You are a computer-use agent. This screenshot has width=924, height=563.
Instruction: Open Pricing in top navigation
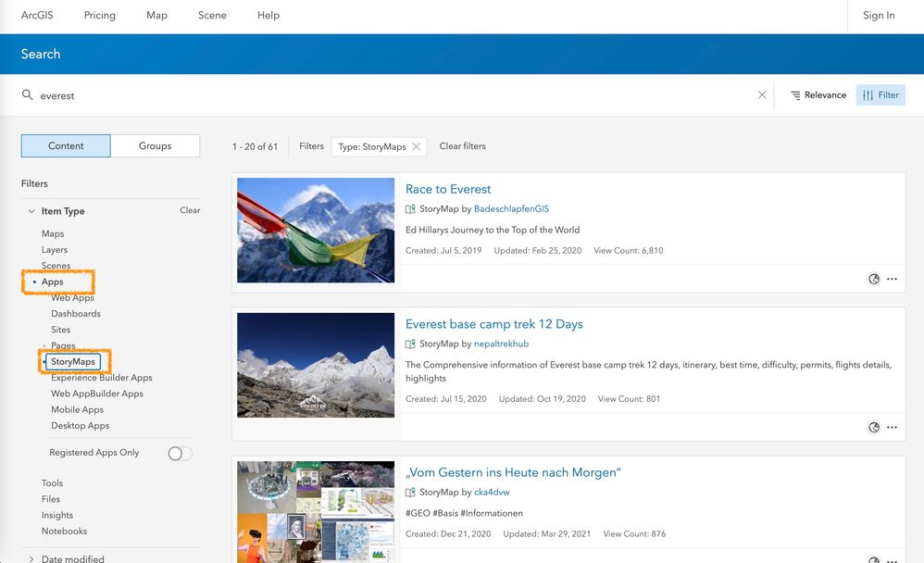(100, 16)
